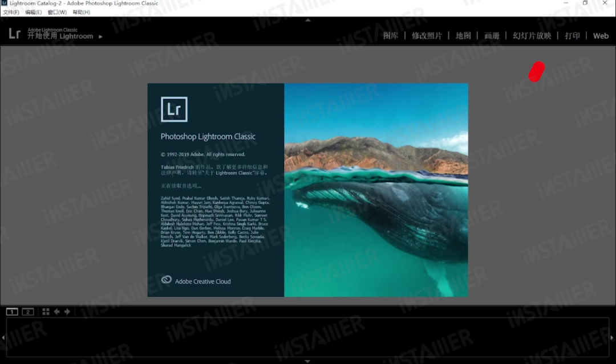Close the Lightroom Classic window
The image size is (616, 364).
605,3
